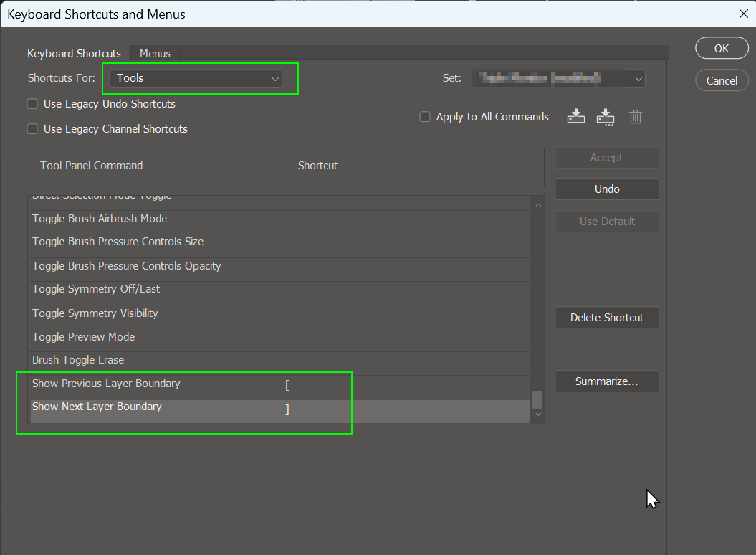The height and width of the screenshot is (555, 756).
Task: Enable Use Legacy Channel Shortcuts
Action: coord(32,129)
